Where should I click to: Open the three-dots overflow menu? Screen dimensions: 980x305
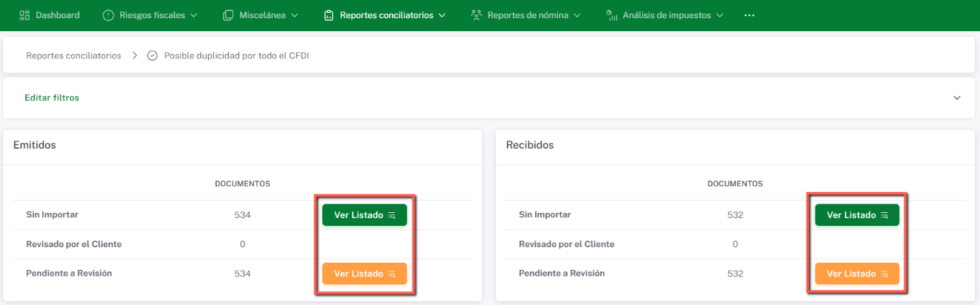[x=749, y=15]
